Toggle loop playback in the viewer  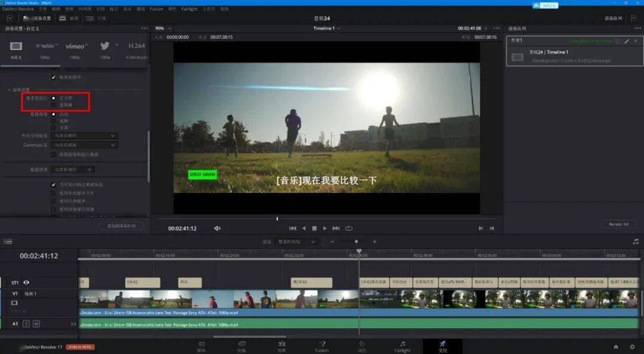click(x=349, y=228)
